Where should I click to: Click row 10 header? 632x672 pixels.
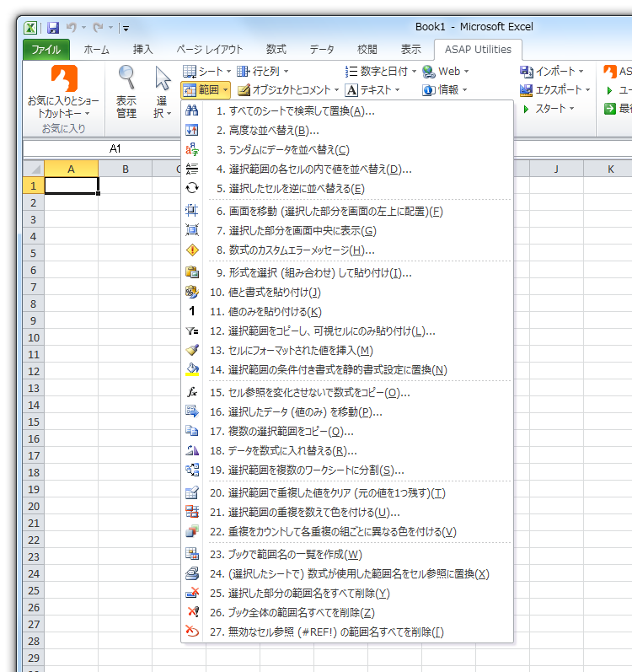pos(34,338)
